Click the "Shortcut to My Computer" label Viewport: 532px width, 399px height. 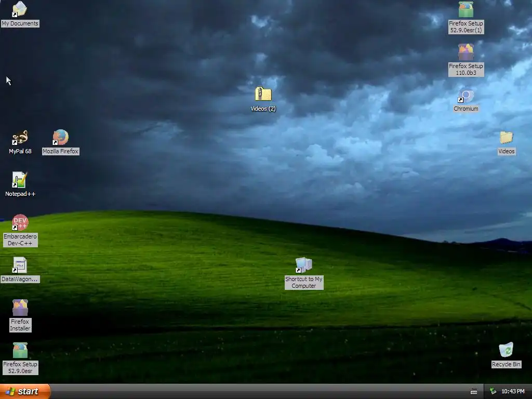(303, 282)
